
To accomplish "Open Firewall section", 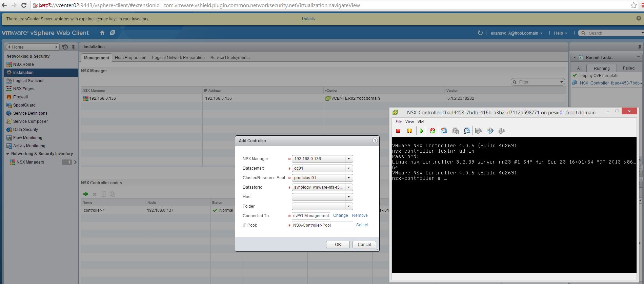I will [x=20, y=97].
